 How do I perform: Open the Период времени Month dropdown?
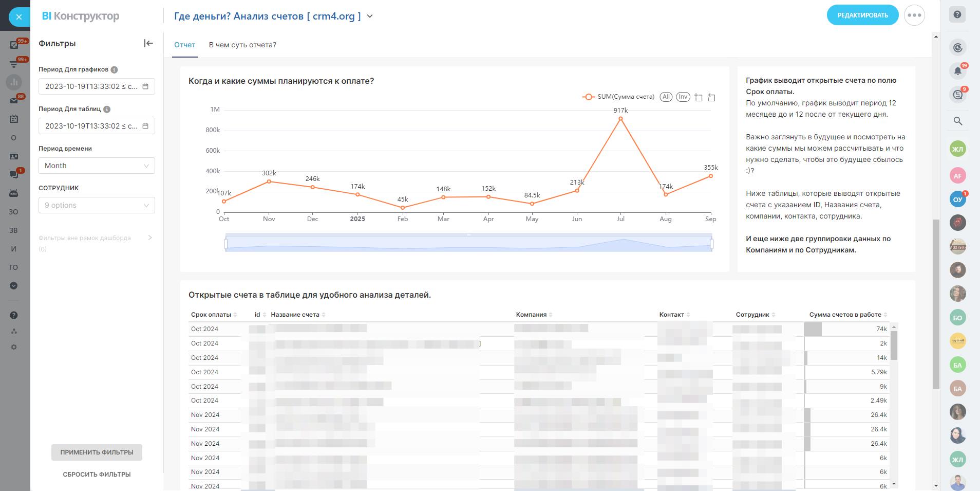(97, 166)
